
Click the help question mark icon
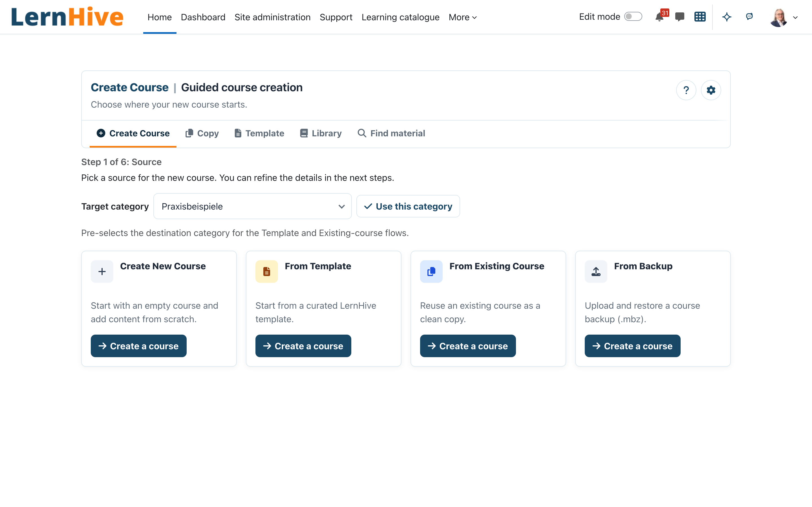[686, 90]
